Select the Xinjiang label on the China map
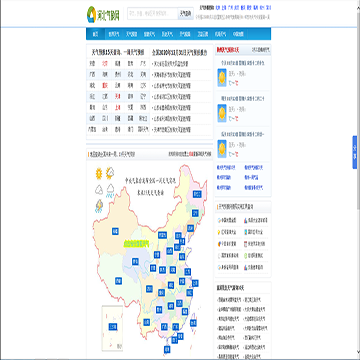The height and width of the screenshot is (360, 360). [115, 231]
